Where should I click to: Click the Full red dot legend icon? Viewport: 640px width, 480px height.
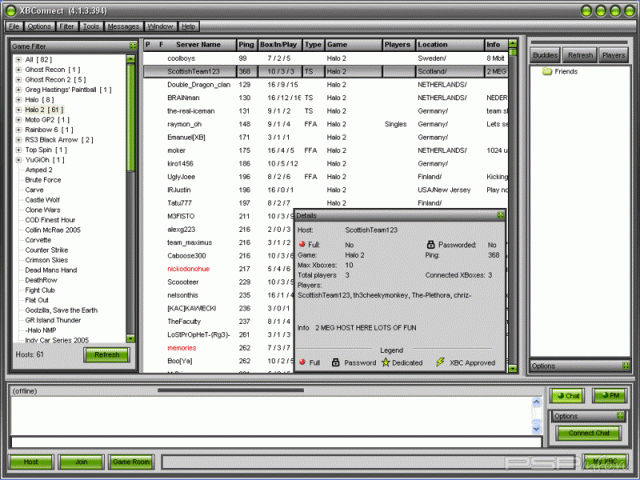tap(303, 362)
